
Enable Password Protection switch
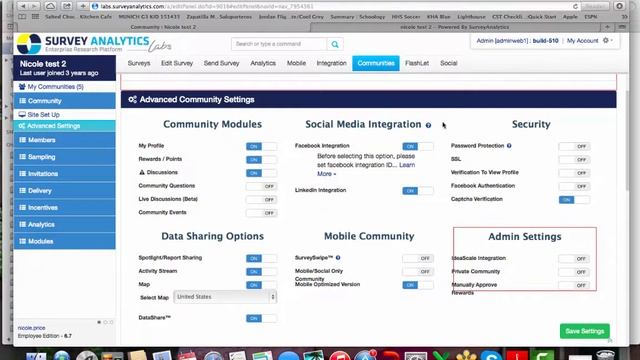pos(574,146)
